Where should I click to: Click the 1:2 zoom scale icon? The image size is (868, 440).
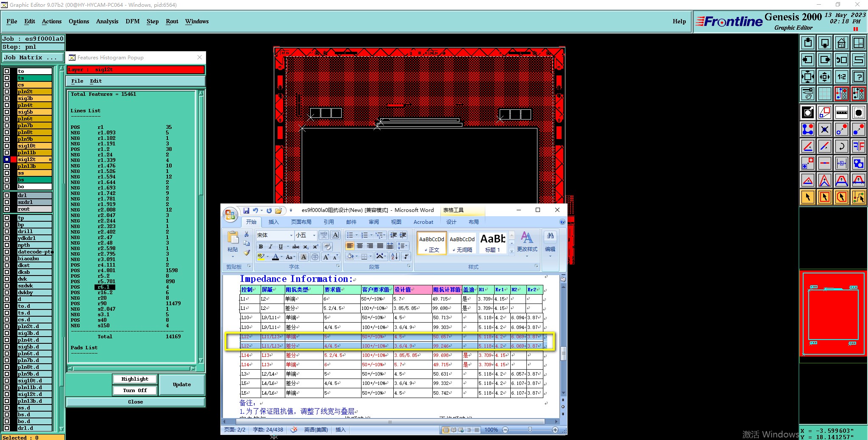(x=841, y=77)
